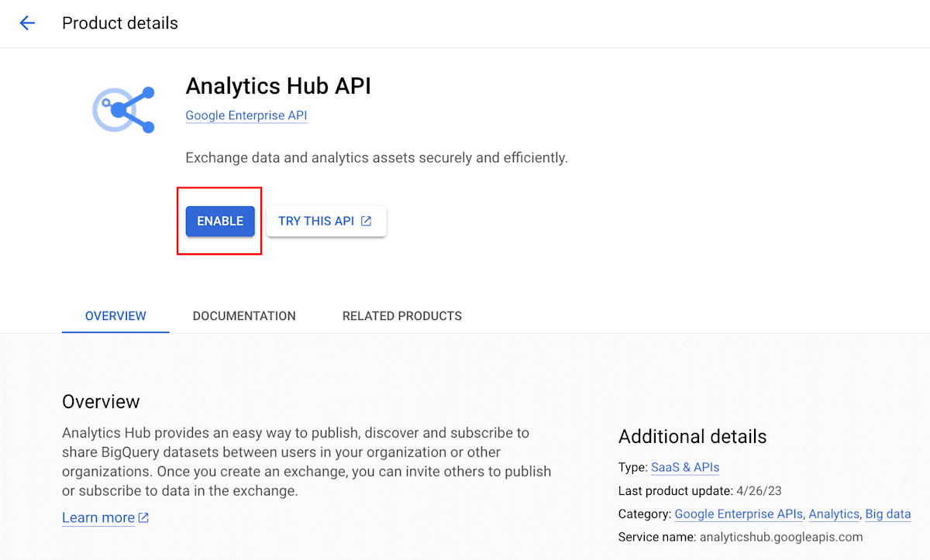This screenshot has height=560, width=930.
Task: Click the Analytics Hub API logo
Action: coord(124,110)
